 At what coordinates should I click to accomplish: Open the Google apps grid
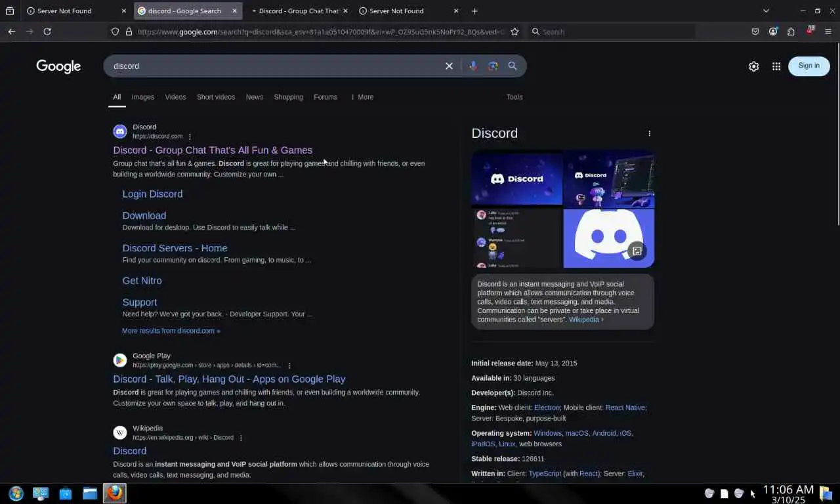coord(776,66)
